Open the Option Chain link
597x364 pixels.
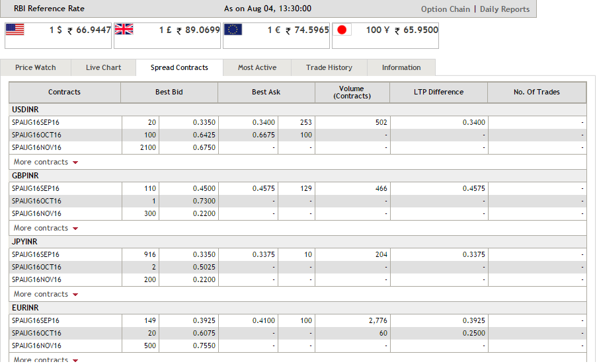tap(446, 9)
